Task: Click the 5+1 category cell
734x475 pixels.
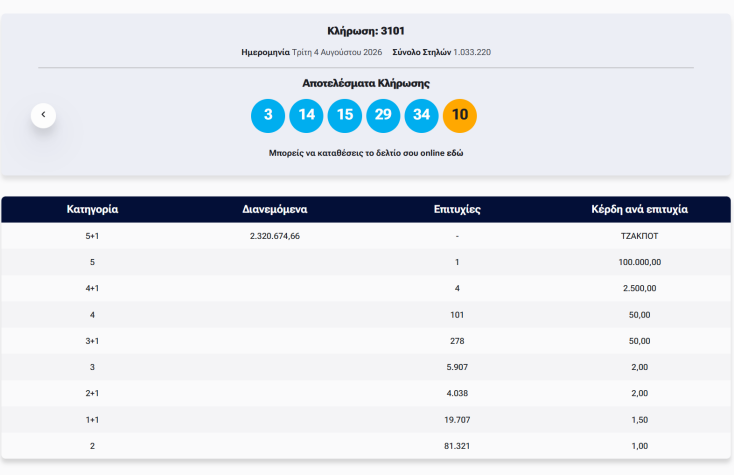Action: [x=92, y=236]
